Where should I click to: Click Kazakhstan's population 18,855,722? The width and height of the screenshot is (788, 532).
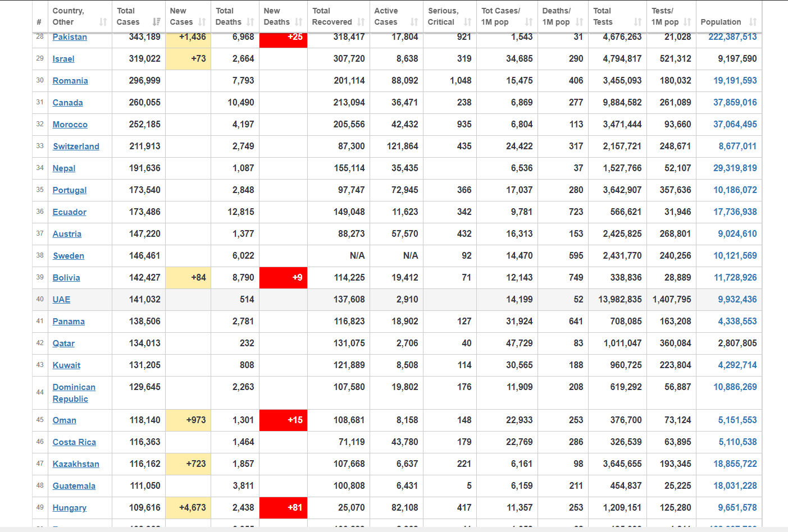point(735,464)
